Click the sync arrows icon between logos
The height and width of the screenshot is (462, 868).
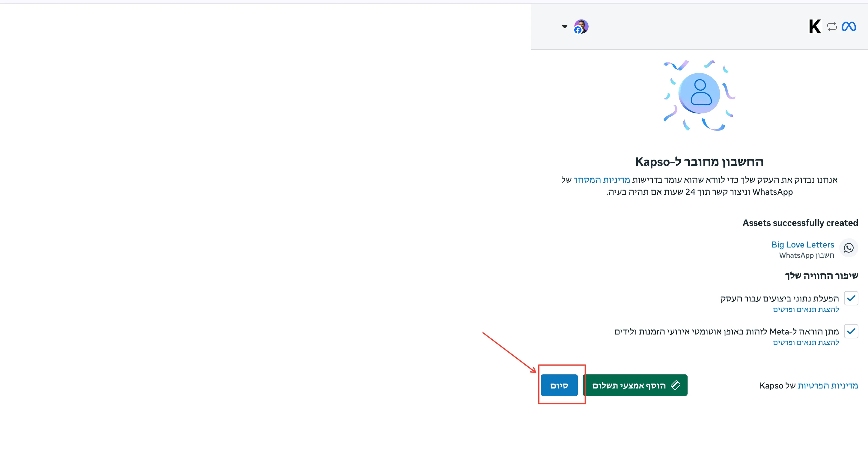coord(832,26)
